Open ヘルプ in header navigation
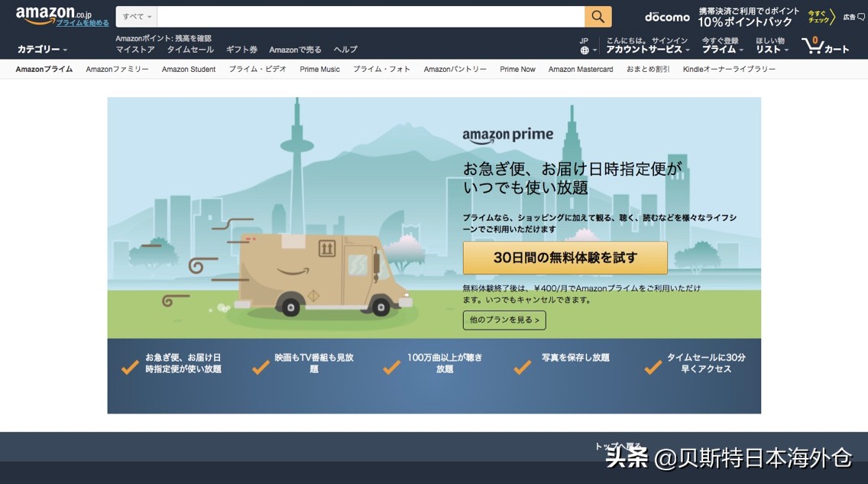This screenshot has height=484, width=868. [x=345, y=49]
